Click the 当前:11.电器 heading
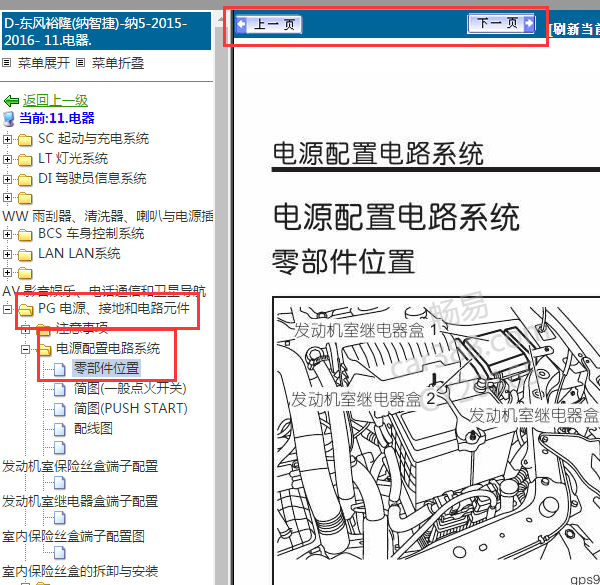This screenshot has height=585, width=600. click(57, 118)
